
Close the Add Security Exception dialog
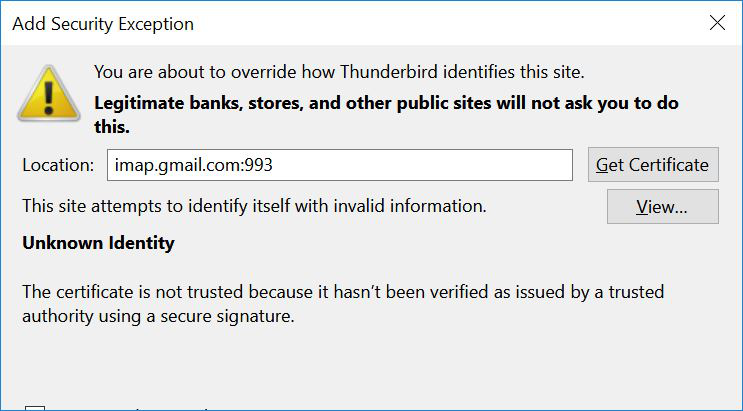tap(717, 23)
